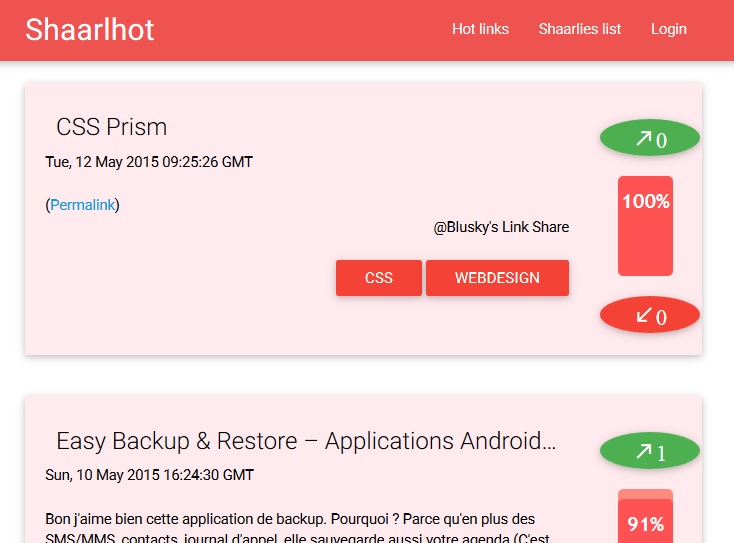Select the WEBDESIGN tag button
Viewport: 734px width, 543px height.
(x=497, y=278)
